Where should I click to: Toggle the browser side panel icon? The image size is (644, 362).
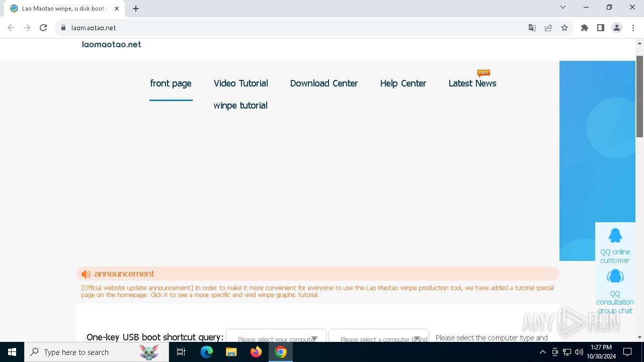601,28
